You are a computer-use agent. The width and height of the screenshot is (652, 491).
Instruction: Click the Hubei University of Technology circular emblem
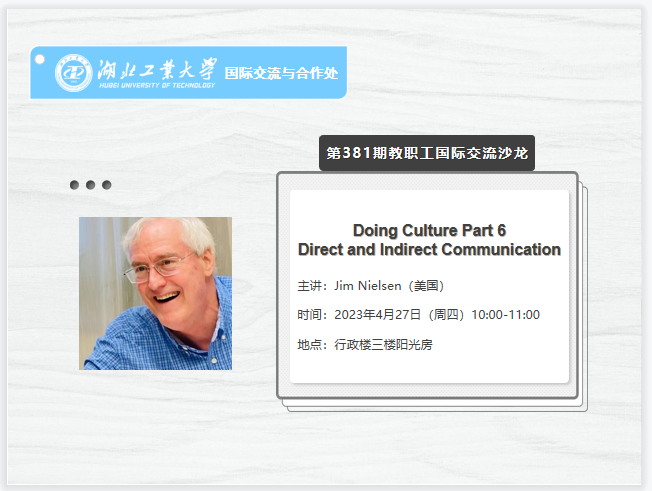[x=72, y=72]
